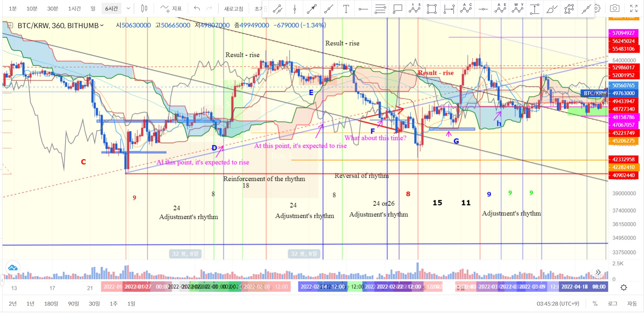The width and height of the screenshot is (644, 313).
Task: Toggle 로그 (log) scale
Action: tap(613, 304)
